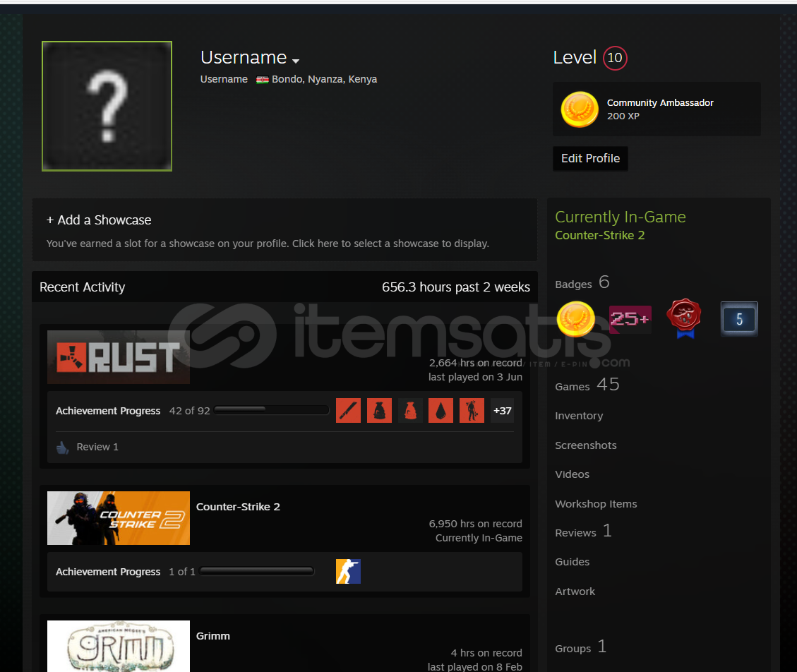Click the blue number 5 badge
Screen dimensions: 797x672
tap(739, 319)
